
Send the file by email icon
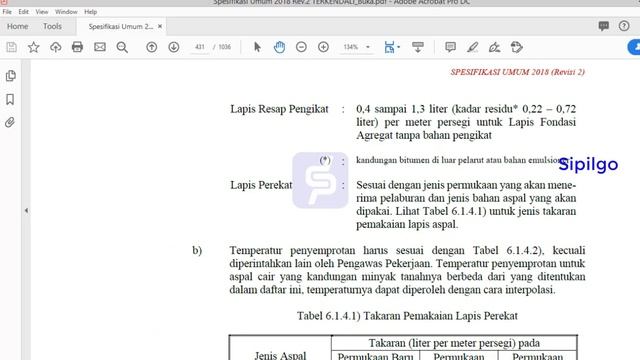100,47
